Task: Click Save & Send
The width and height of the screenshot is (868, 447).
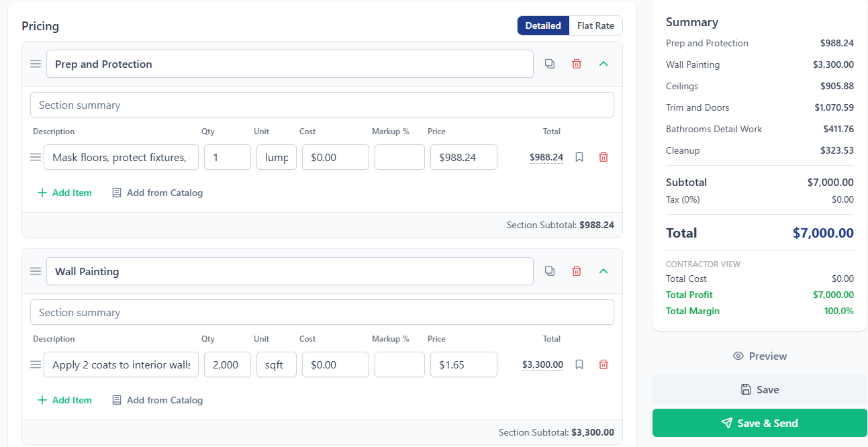Action: (760, 423)
